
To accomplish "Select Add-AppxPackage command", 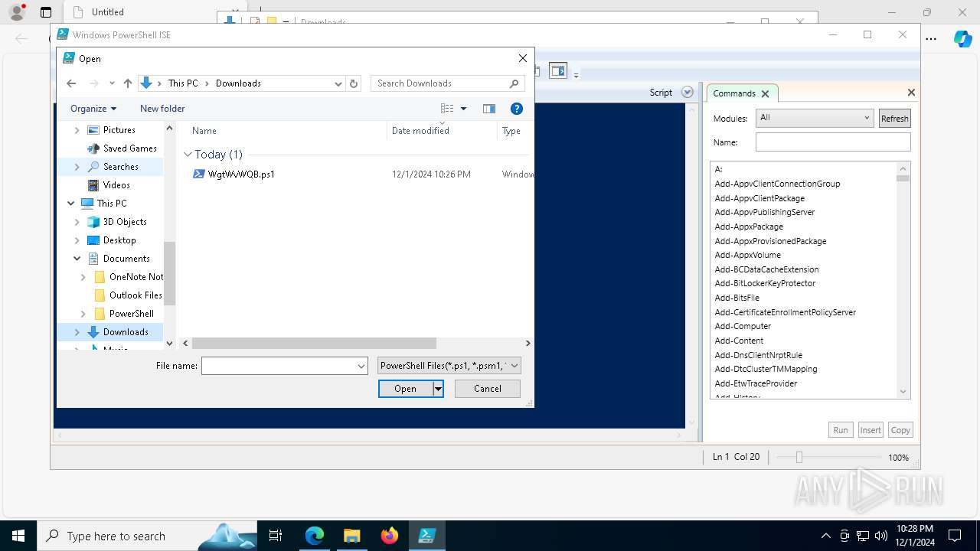I will pyautogui.click(x=749, y=227).
